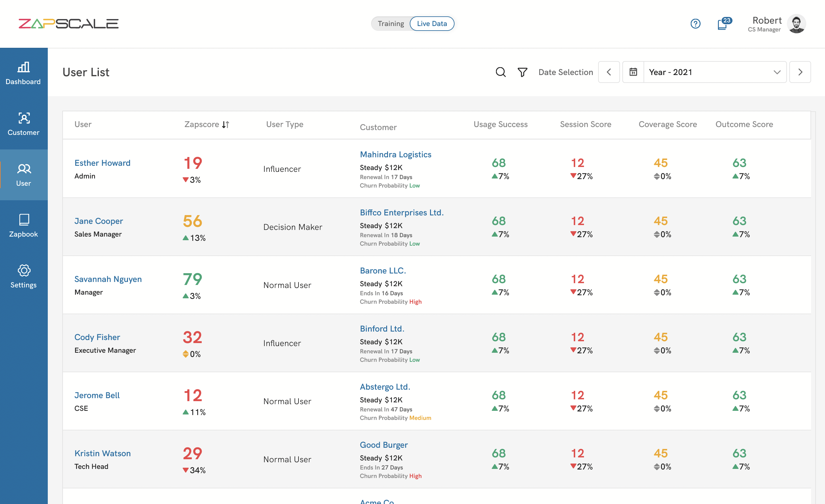Click the next date arrow
Image resolution: width=825 pixels, height=504 pixels.
800,72
